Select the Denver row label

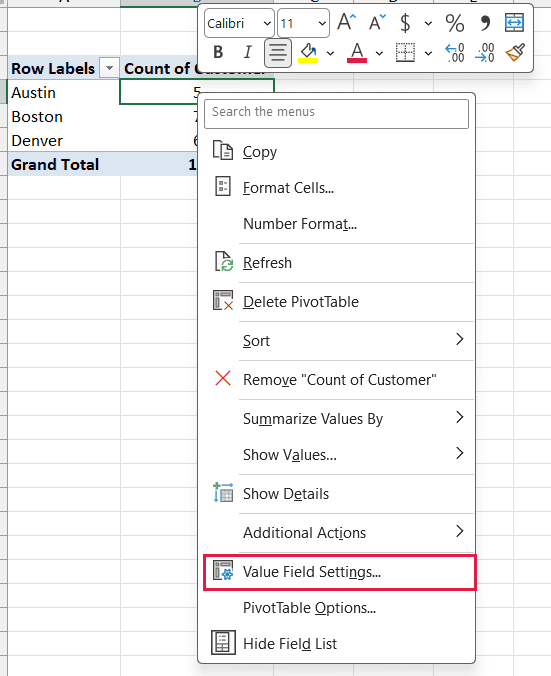click(x=64, y=141)
